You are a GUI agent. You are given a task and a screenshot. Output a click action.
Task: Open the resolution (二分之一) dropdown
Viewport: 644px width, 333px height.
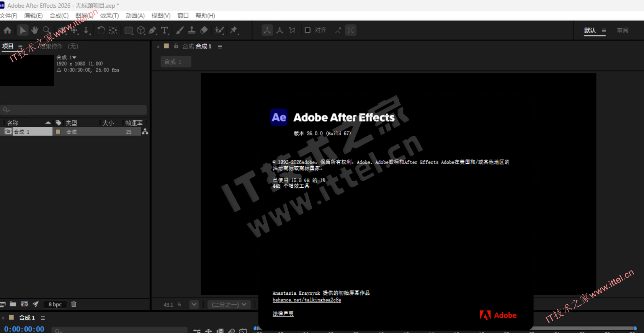(x=229, y=304)
